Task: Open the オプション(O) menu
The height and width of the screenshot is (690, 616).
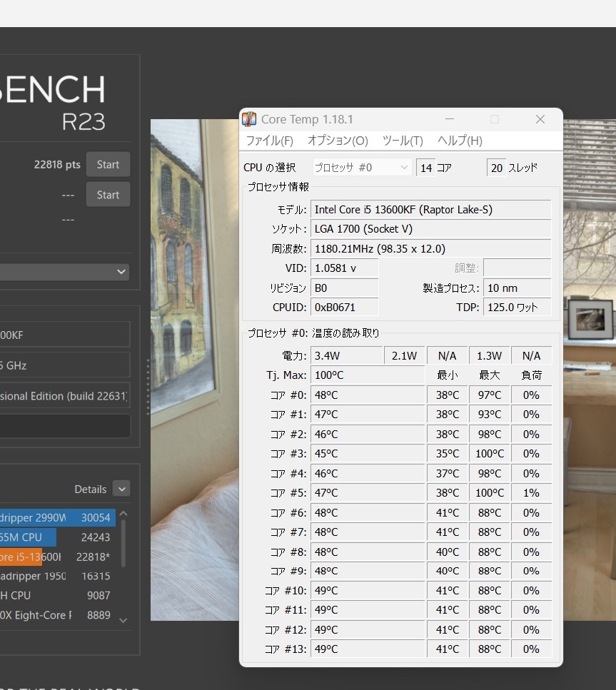Action: pos(338,141)
